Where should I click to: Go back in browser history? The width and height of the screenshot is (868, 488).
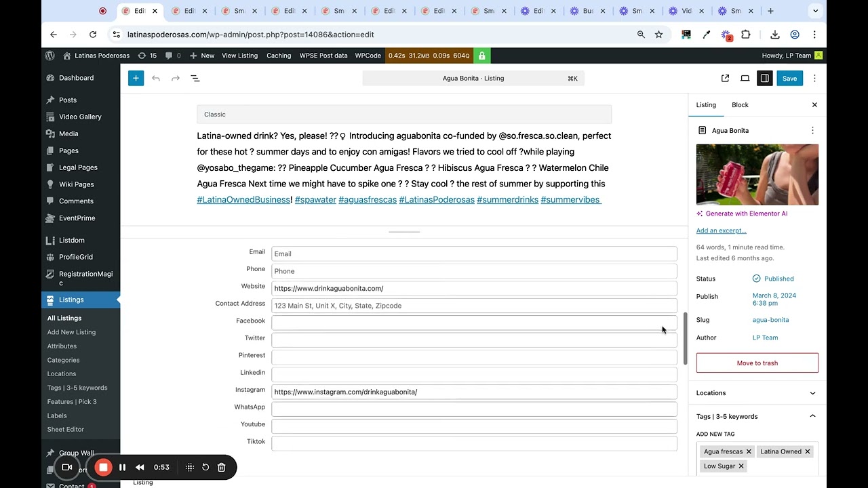54,35
